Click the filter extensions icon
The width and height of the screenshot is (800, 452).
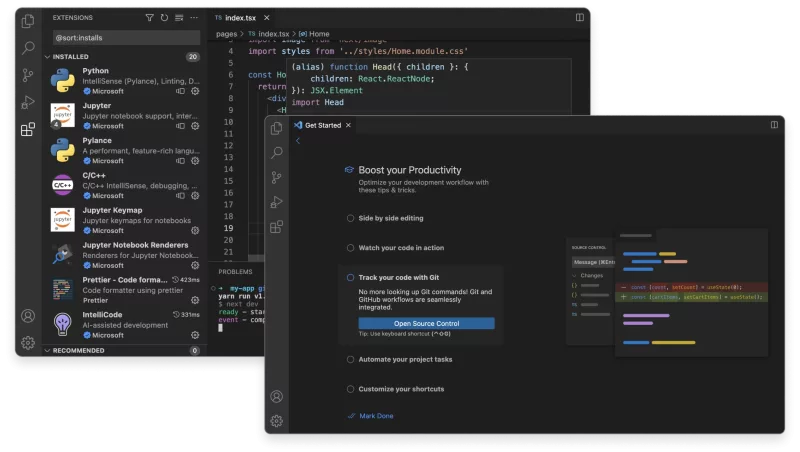(149, 18)
